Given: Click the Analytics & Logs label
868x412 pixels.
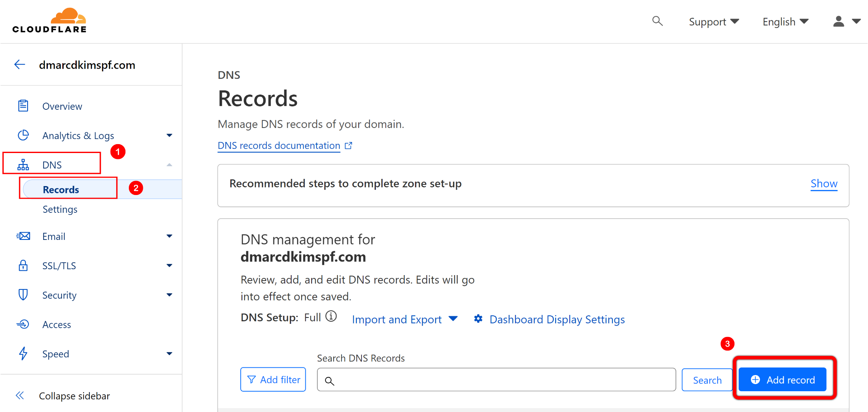Looking at the screenshot, I should click(78, 136).
